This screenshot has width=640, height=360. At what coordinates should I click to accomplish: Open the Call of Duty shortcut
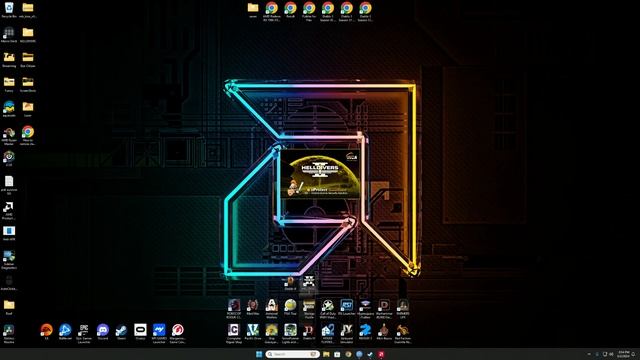(x=328, y=308)
